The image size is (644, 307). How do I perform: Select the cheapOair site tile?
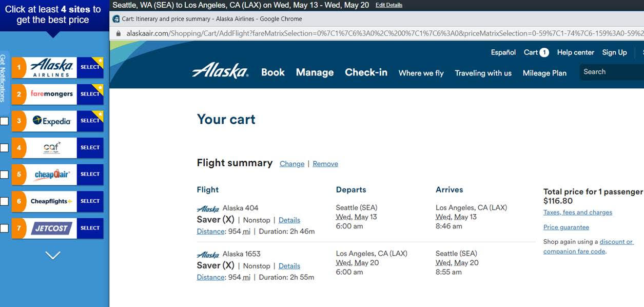pos(57,174)
